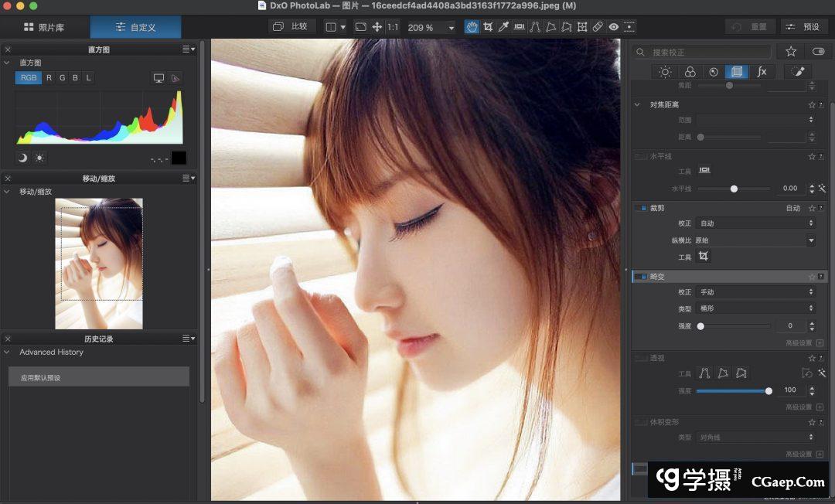
Task: Open the local adjustments brush panel
Action: 797,71
